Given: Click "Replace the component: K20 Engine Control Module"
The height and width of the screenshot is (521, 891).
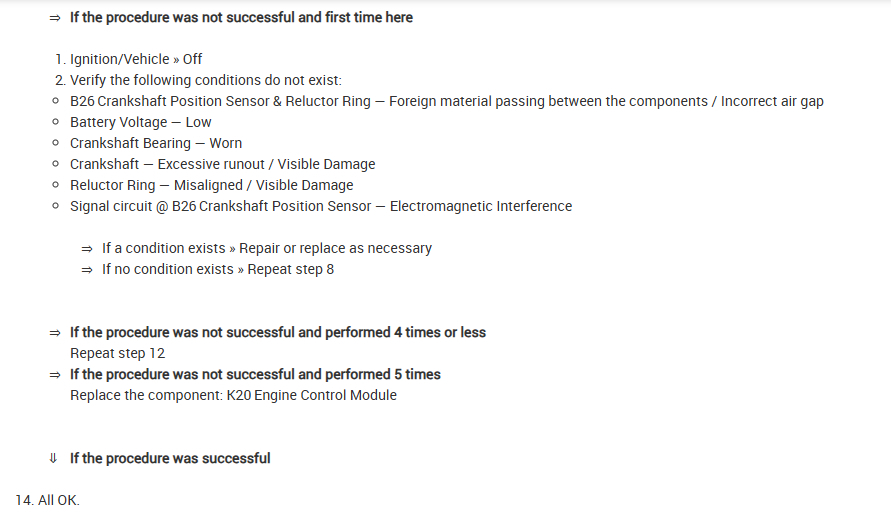Looking at the screenshot, I should coord(233,395).
